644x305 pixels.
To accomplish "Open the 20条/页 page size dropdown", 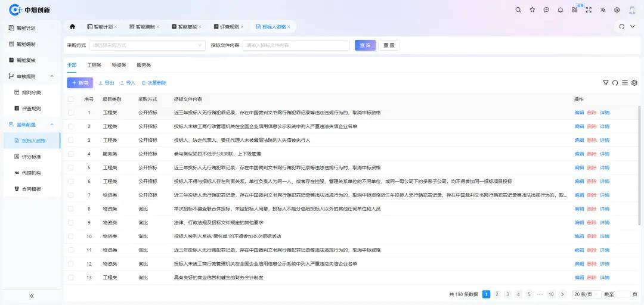I will click(585, 294).
